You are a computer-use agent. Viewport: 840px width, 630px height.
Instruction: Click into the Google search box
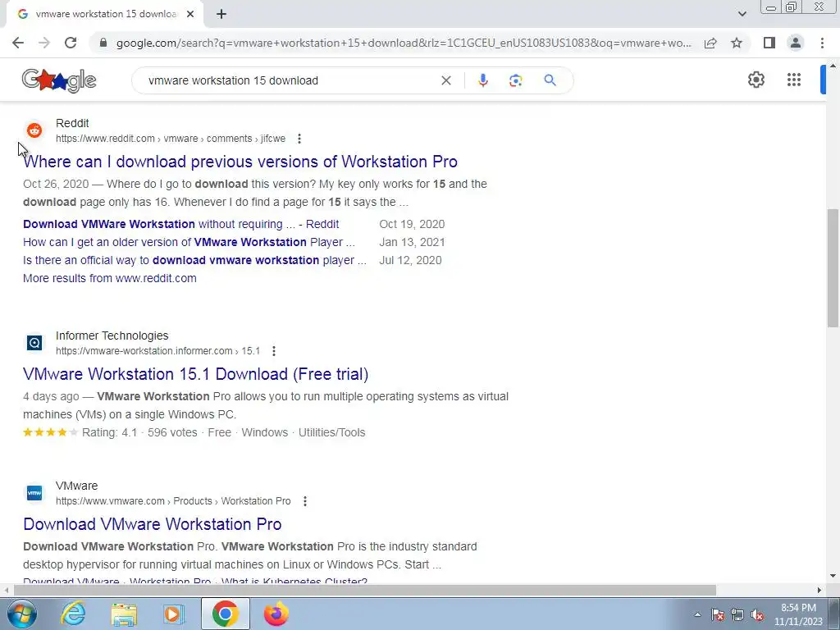click(292, 80)
